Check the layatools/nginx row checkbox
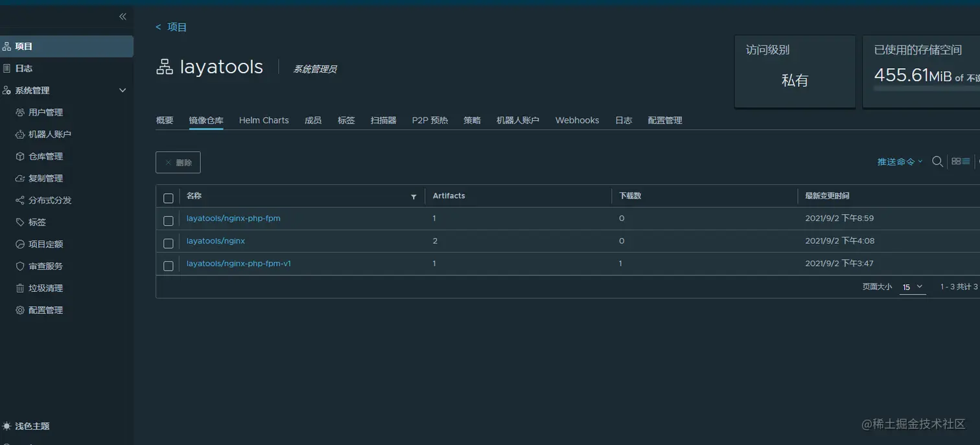980x445 pixels. pos(169,243)
